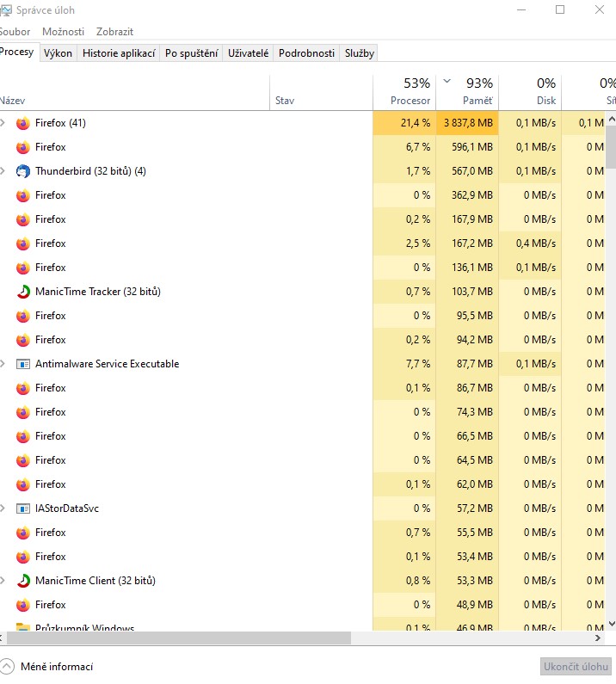
Task: Sort by the Disk column header
Action: point(530,92)
